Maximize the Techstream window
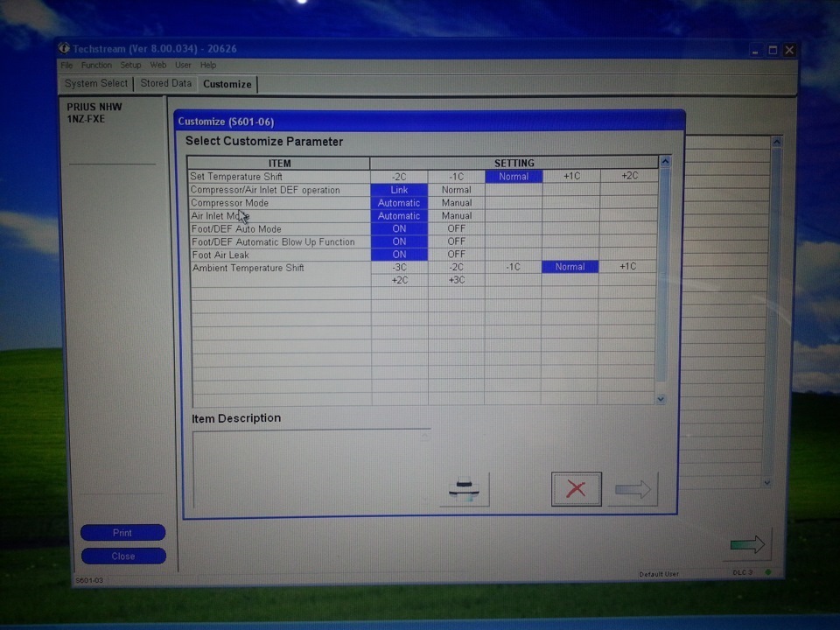The image size is (840, 630). pyautogui.click(x=773, y=51)
